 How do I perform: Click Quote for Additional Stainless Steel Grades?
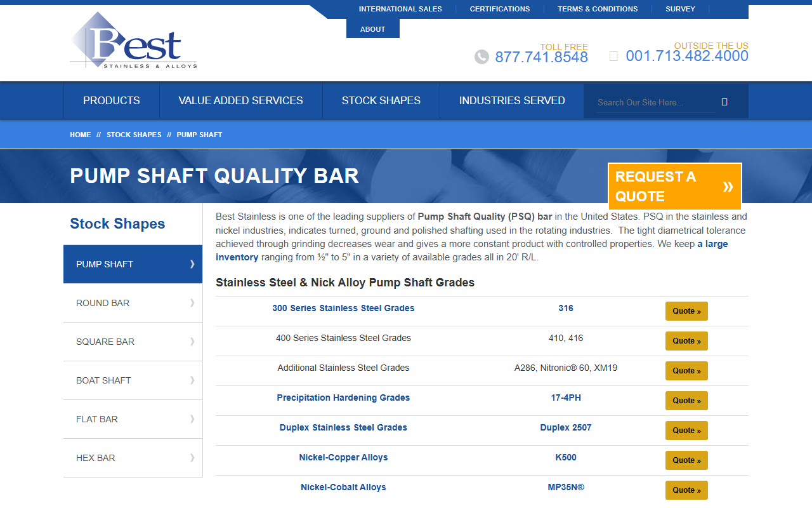click(x=686, y=371)
